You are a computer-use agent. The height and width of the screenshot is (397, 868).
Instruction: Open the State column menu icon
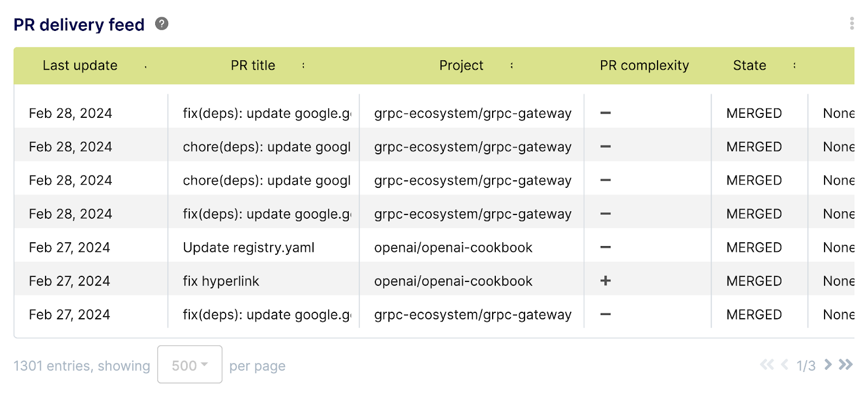click(x=794, y=66)
